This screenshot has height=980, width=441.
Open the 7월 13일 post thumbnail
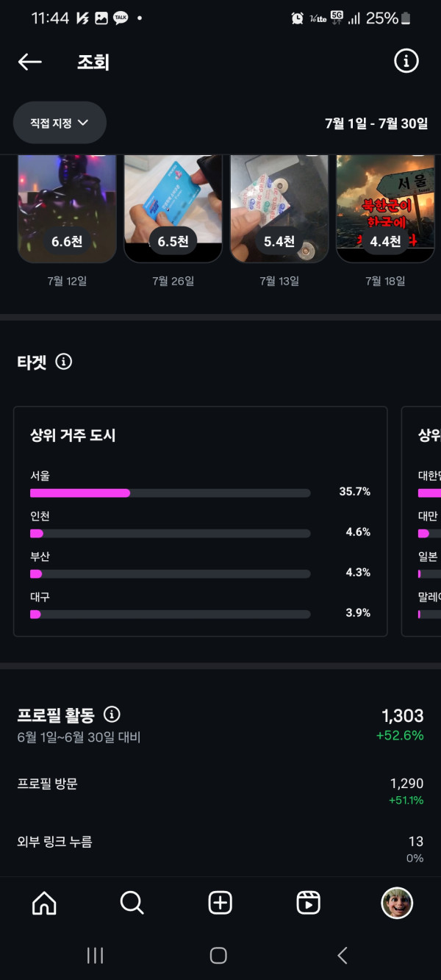pyautogui.click(x=279, y=210)
